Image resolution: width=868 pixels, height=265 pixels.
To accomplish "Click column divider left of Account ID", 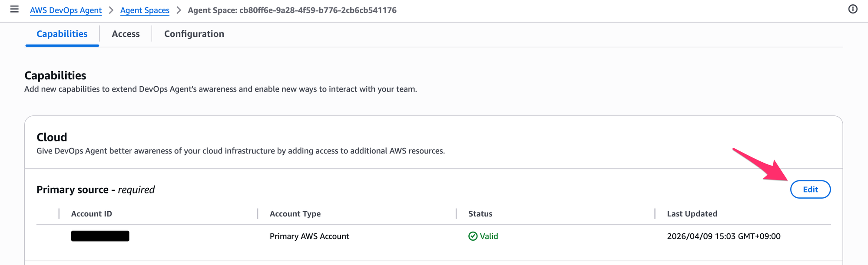I will click(x=59, y=214).
